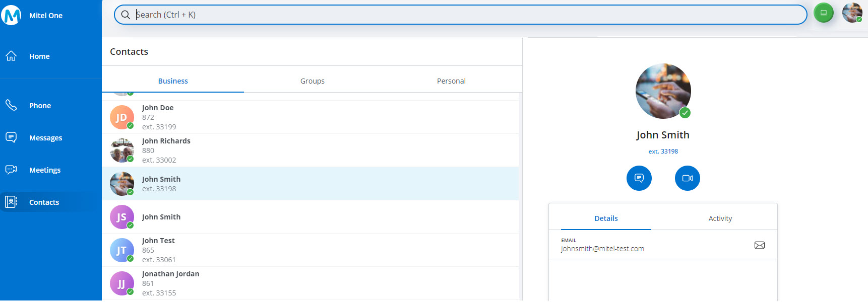Click johnsmith@mitel-test.com email address
The image size is (868, 302).
coord(602,249)
